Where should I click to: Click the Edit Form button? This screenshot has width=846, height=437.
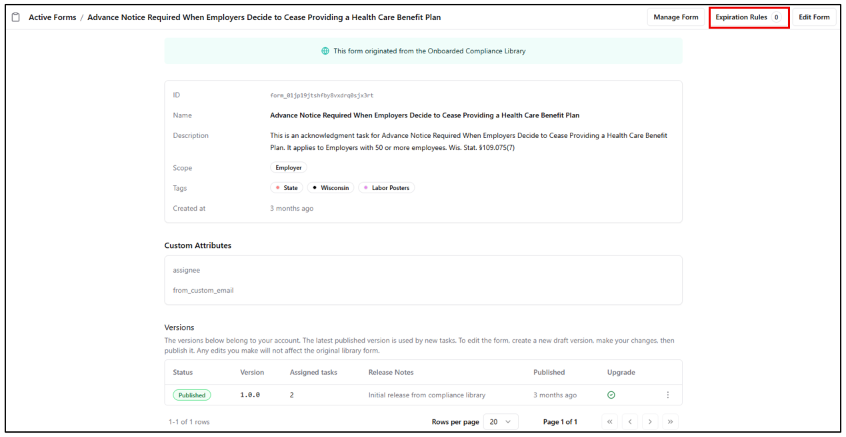(814, 17)
